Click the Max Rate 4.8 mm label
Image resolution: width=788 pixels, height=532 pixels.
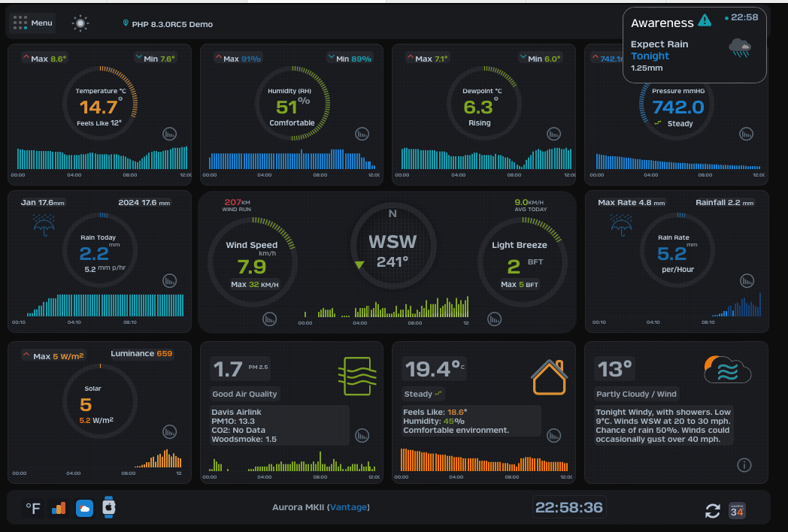[631, 202]
